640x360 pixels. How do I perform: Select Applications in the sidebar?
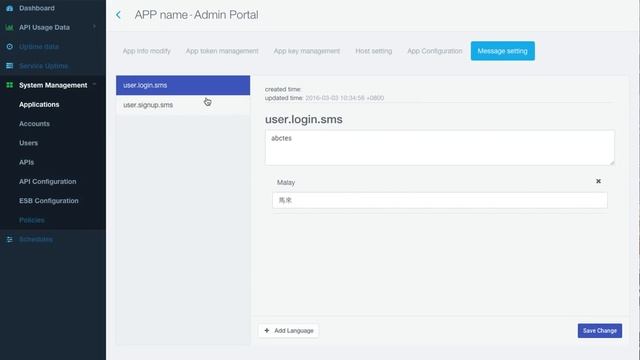point(39,104)
